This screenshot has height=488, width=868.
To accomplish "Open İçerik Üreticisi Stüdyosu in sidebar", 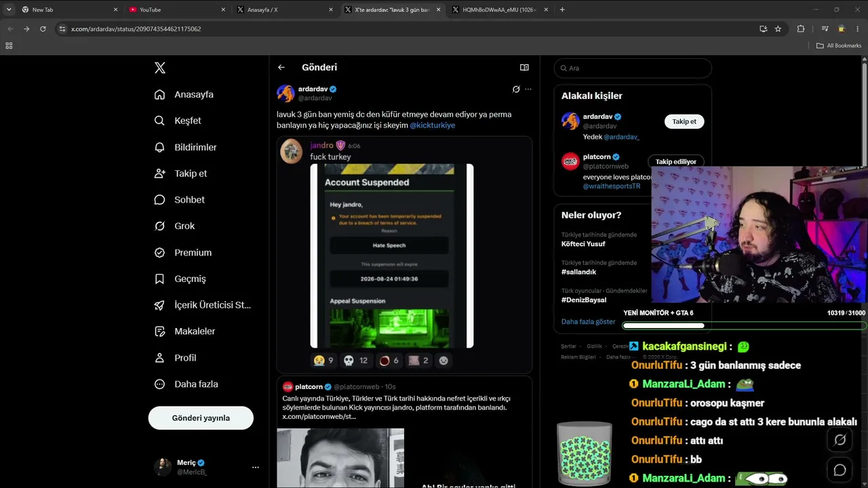I will (202, 305).
